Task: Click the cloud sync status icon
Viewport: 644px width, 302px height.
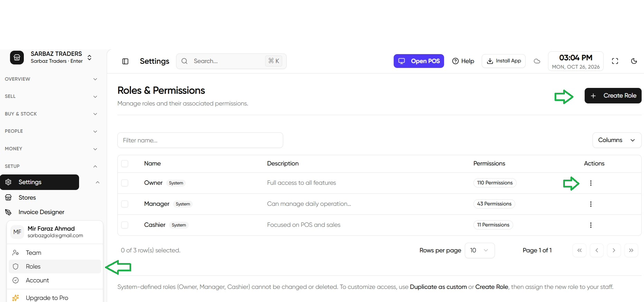Action: [x=537, y=61]
